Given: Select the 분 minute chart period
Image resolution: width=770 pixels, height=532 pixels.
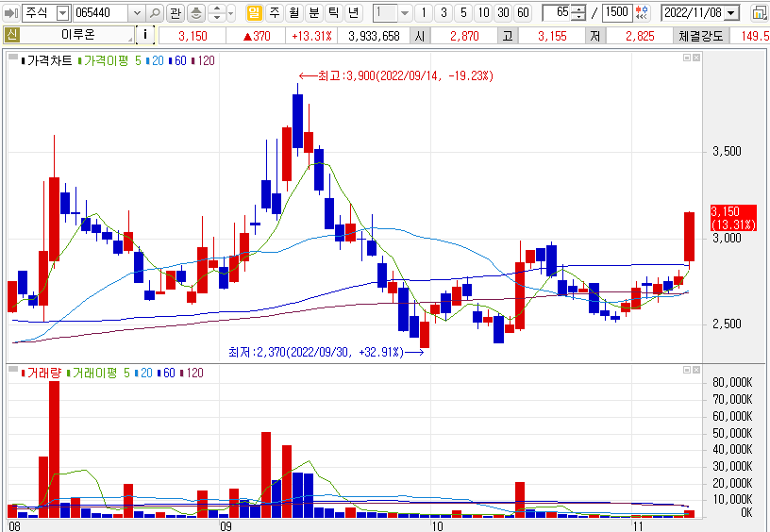Looking at the screenshot, I should 313,13.
